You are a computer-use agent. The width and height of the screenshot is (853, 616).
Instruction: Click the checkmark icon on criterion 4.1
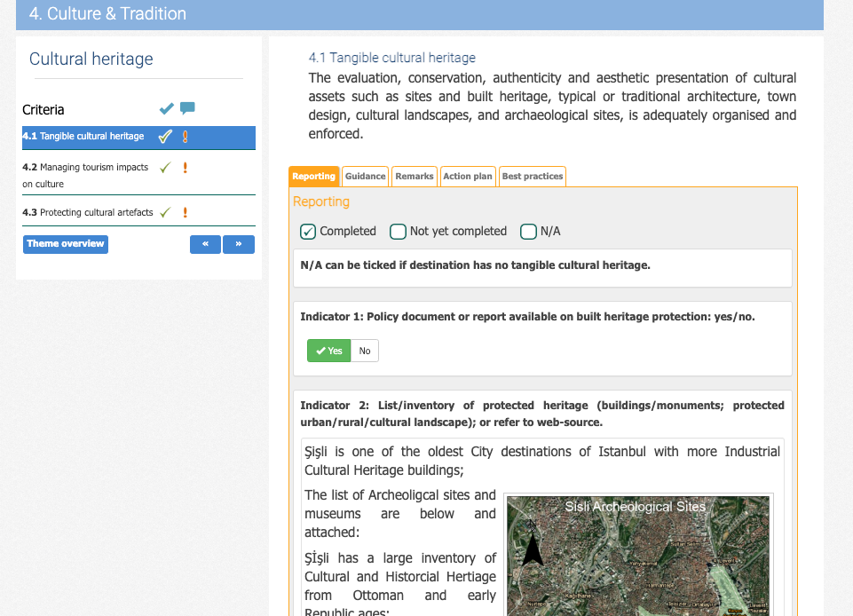tap(165, 137)
